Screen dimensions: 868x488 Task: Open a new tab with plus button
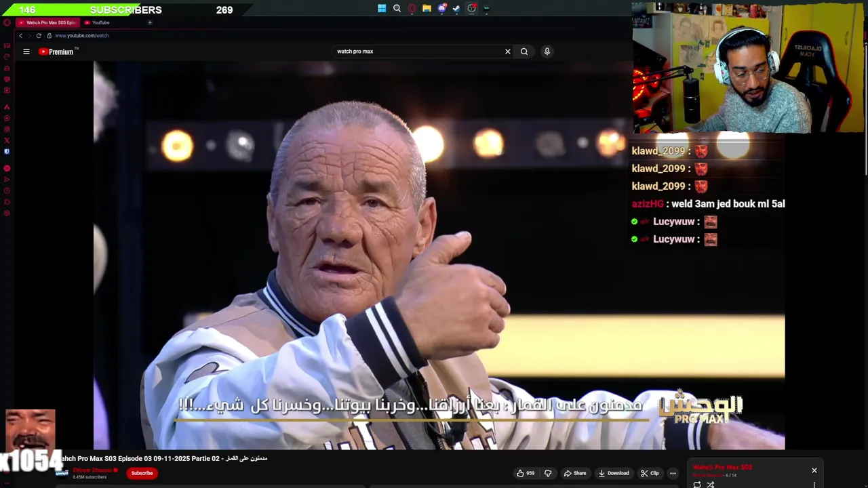[150, 22]
